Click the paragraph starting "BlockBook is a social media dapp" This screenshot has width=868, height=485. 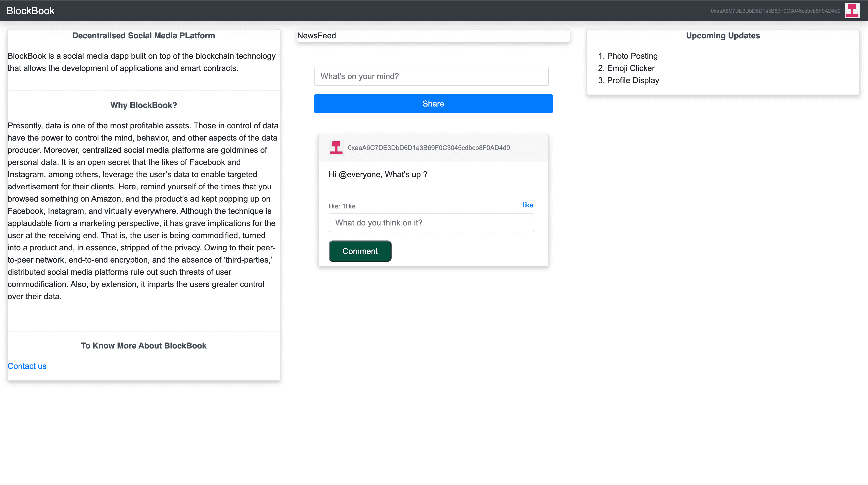142,62
